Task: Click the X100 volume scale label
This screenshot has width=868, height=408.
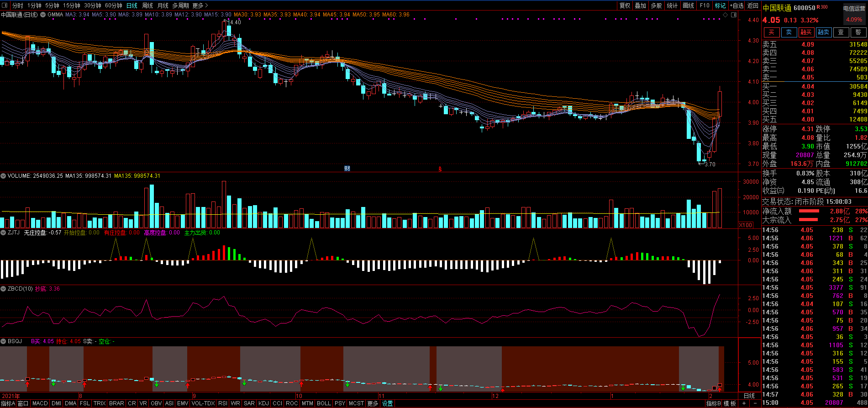Action: [x=746, y=225]
